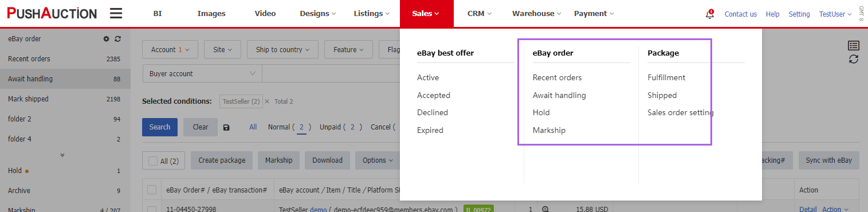Switch to list view icon at right
This screenshot has width=868, height=212.
pyautogui.click(x=854, y=46)
